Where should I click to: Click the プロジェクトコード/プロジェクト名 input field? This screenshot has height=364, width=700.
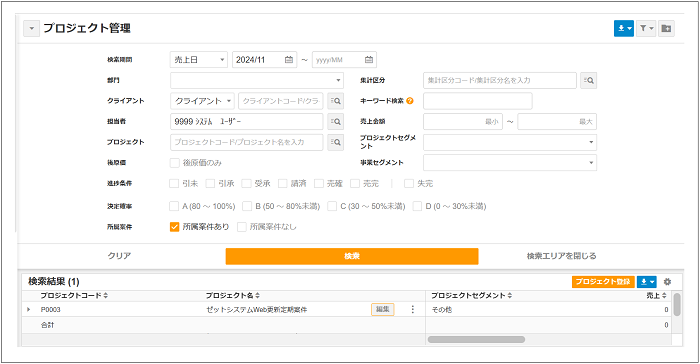pos(246,142)
